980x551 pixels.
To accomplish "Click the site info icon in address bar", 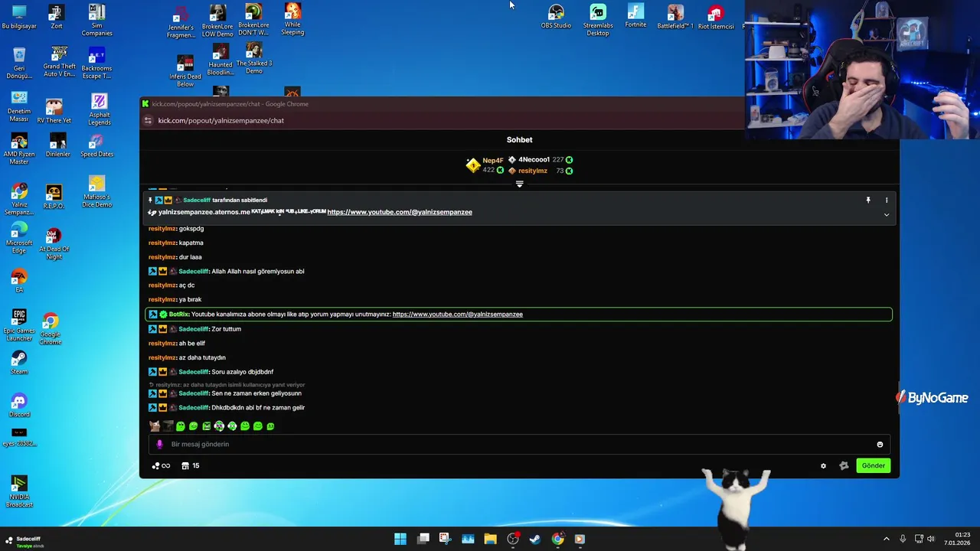I will pyautogui.click(x=149, y=120).
